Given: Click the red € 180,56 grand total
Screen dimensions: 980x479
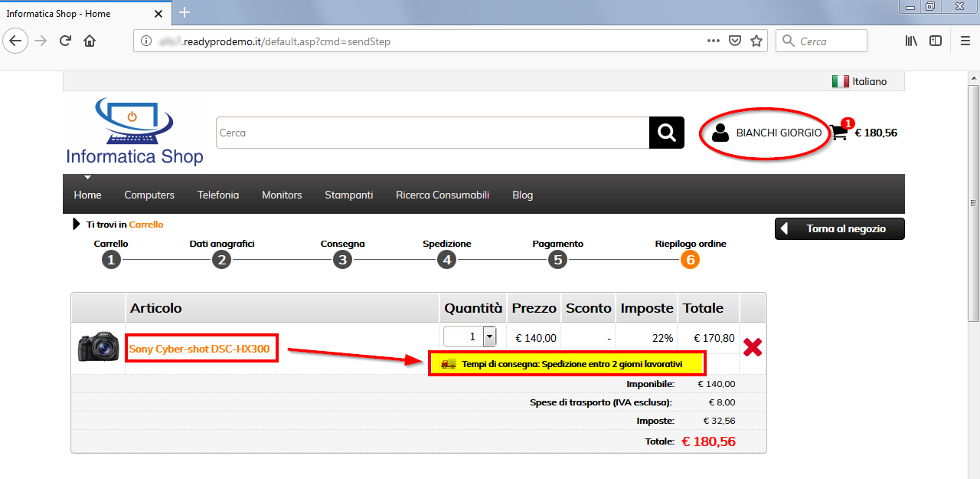Looking at the screenshot, I should [708, 441].
